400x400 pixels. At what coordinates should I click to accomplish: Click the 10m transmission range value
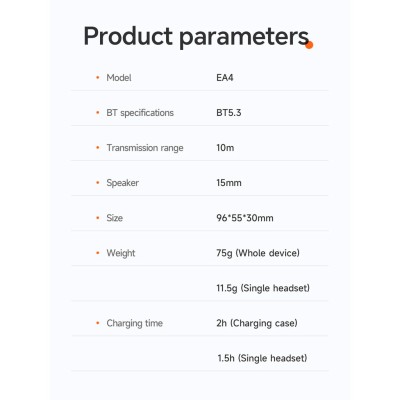coord(225,148)
